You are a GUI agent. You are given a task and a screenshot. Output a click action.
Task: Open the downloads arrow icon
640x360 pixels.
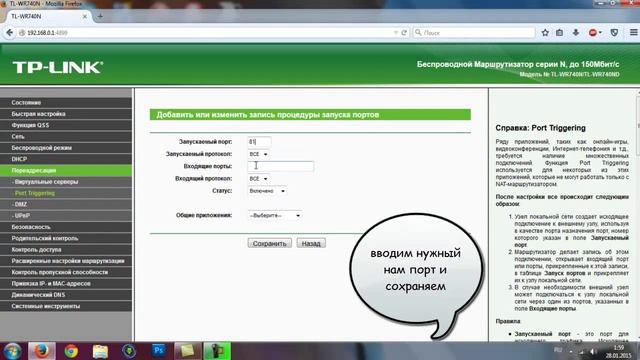[576, 33]
